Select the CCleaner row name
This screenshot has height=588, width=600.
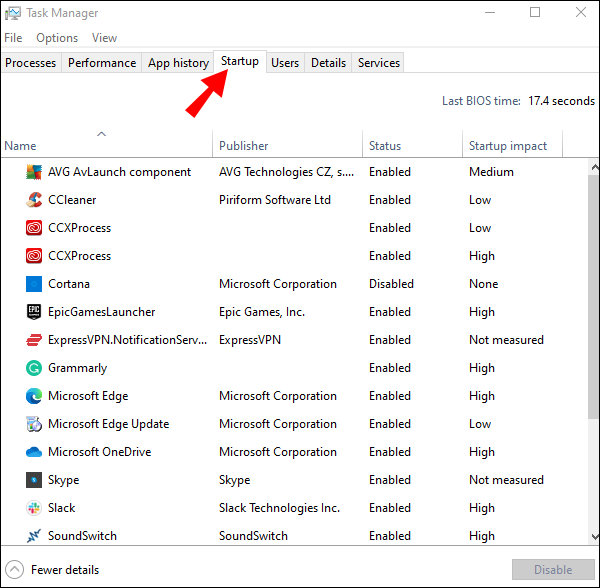(x=72, y=200)
